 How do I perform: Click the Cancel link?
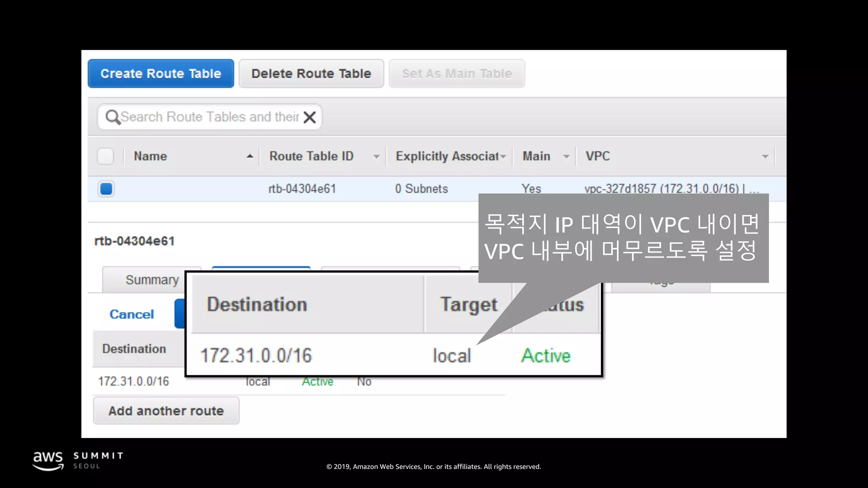click(132, 314)
